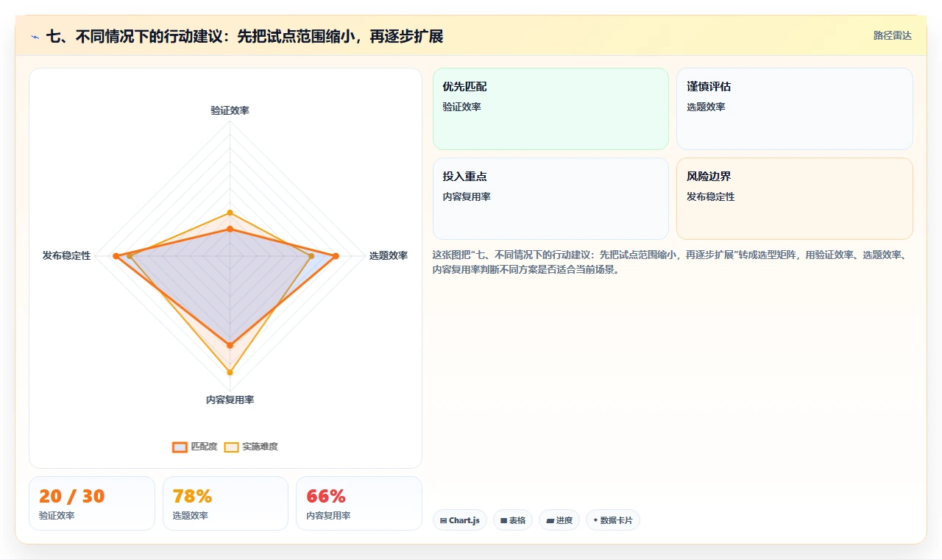The width and height of the screenshot is (942, 560).
Task: Click the 发布稳定性 radar axis label
Action: (x=66, y=255)
